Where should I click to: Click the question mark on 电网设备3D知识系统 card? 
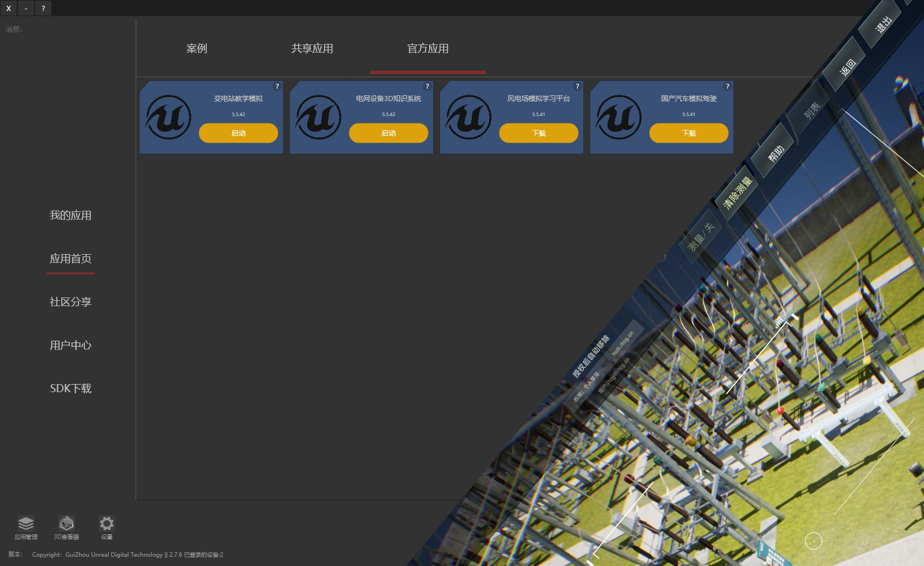click(x=427, y=87)
